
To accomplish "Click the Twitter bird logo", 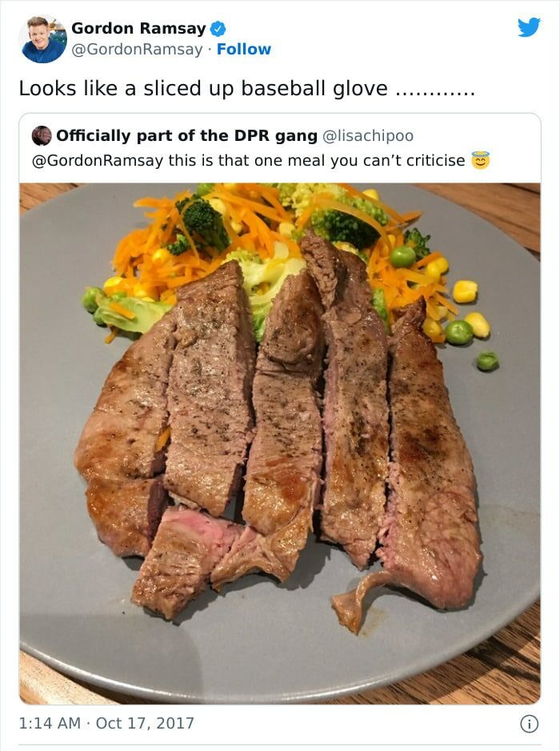I will click(528, 27).
